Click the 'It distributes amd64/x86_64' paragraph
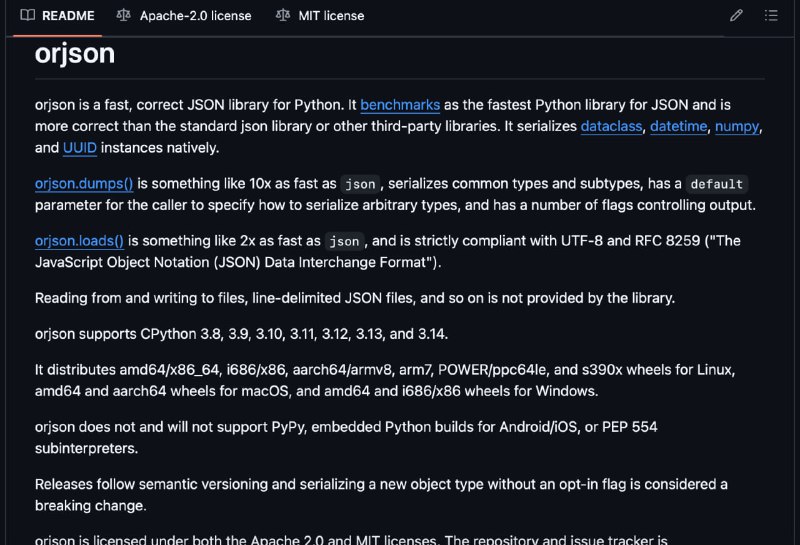The height and width of the screenshot is (545, 800). 385,381
